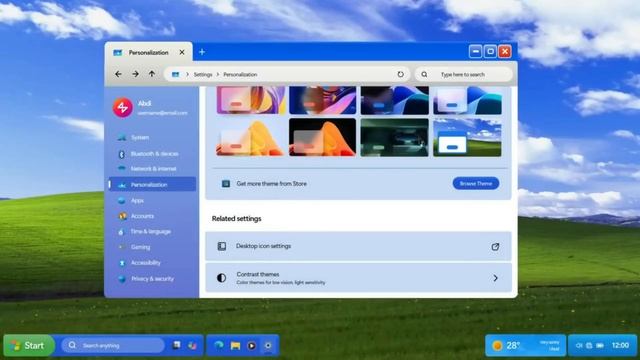
Task: Open Network & internet settings
Action: [x=152, y=169]
